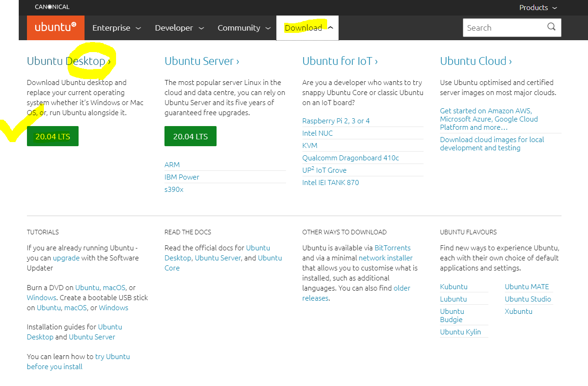Open Raspberry Pi 2, 3 or 4 link
Screen dimensions: 588x386
click(336, 121)
